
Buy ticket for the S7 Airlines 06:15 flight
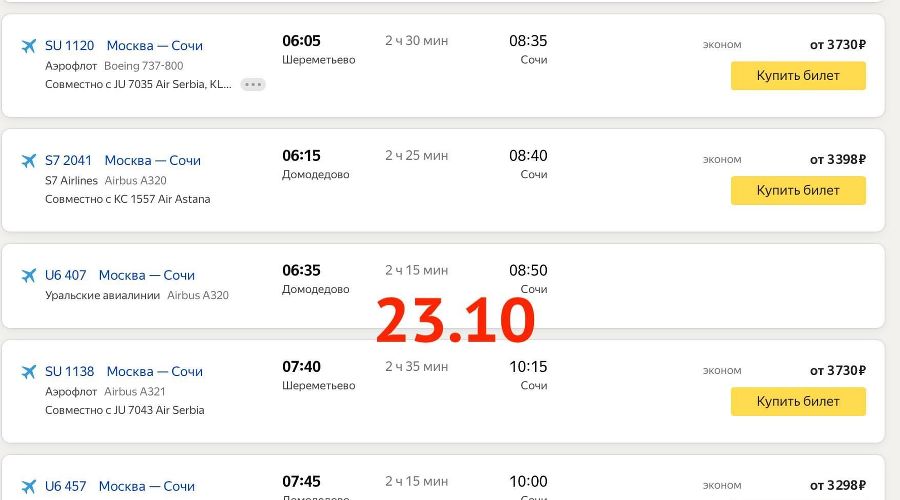pyautogui.click(x=797, y=191)
